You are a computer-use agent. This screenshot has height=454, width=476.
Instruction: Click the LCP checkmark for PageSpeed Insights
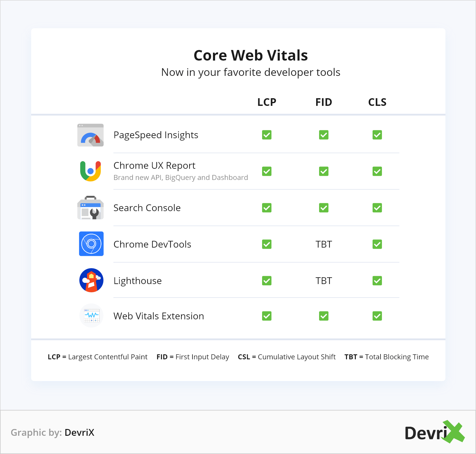coord(267,135)
